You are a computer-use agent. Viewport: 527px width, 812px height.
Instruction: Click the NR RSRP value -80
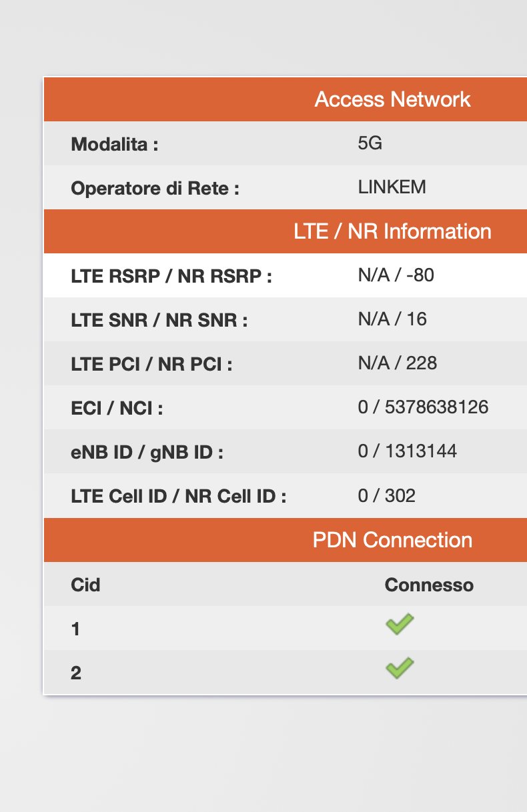(419, 275)
